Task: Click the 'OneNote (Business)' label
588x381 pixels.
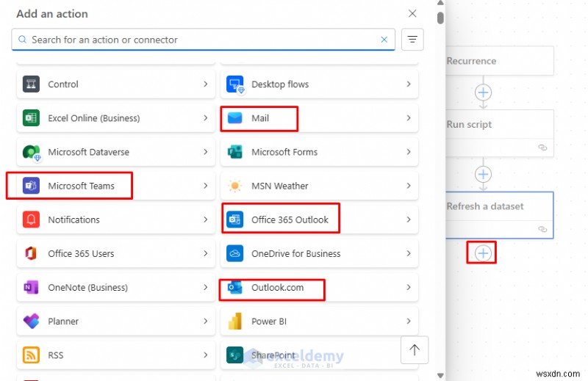Action: click(x=87, y=287)
